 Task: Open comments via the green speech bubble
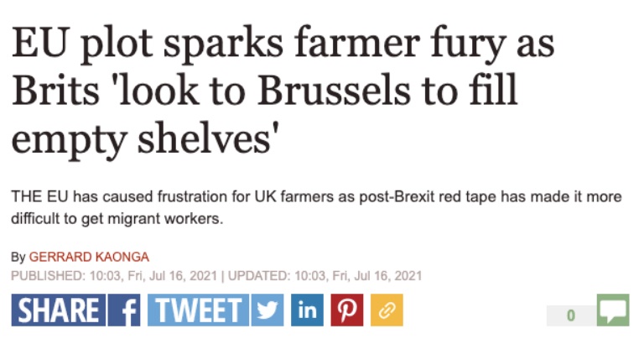click(x=613, y=310)
